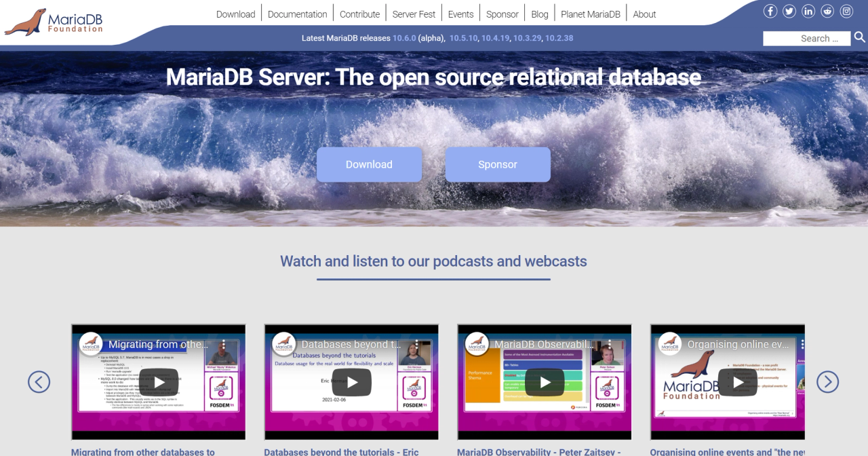This screenshot has height=456, width=868.
Task: Play the 'Migrating from other databases' video
Action: 158,381
